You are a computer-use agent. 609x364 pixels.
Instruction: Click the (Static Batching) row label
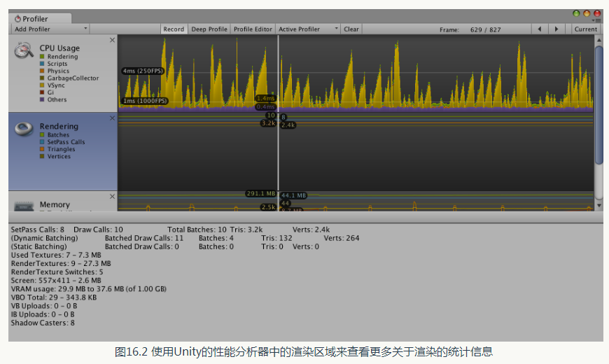(x=38, y=246)
